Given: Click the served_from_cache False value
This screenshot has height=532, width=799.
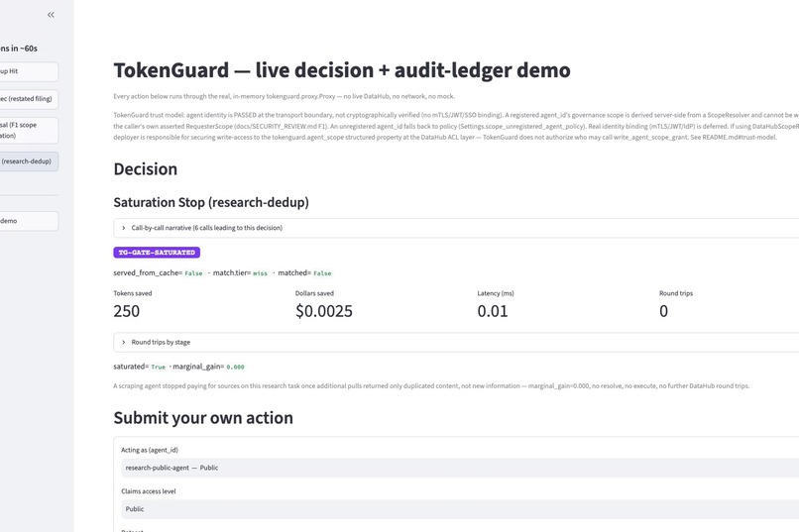Looking at the screenshot, I should [x=193, y=273].
